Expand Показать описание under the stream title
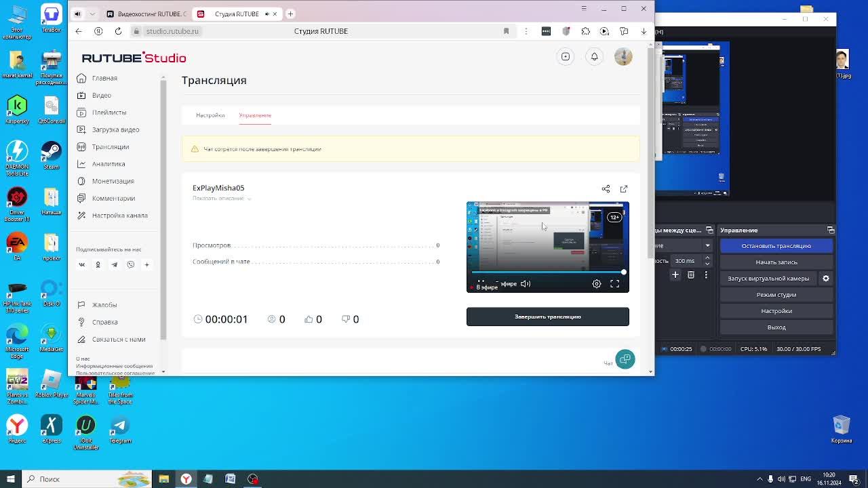Viewport: 868px width, 488px height. point(222,199)
